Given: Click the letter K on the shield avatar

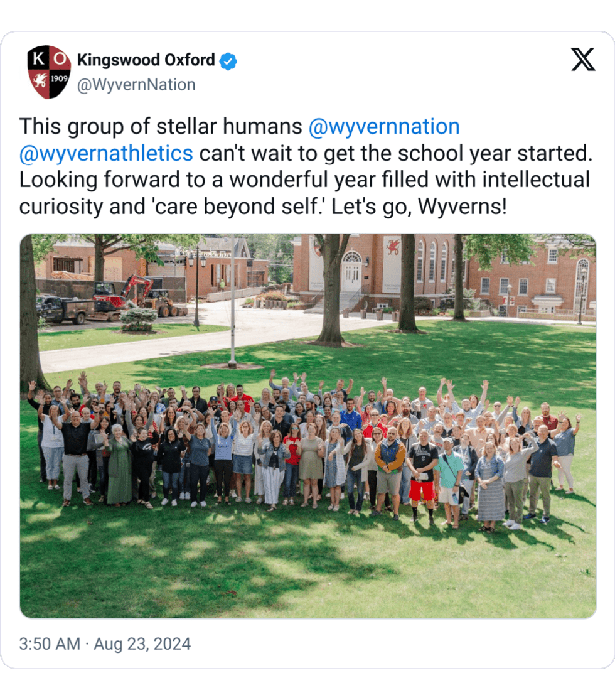Looking at the screenshot, I should coord(39,58).
